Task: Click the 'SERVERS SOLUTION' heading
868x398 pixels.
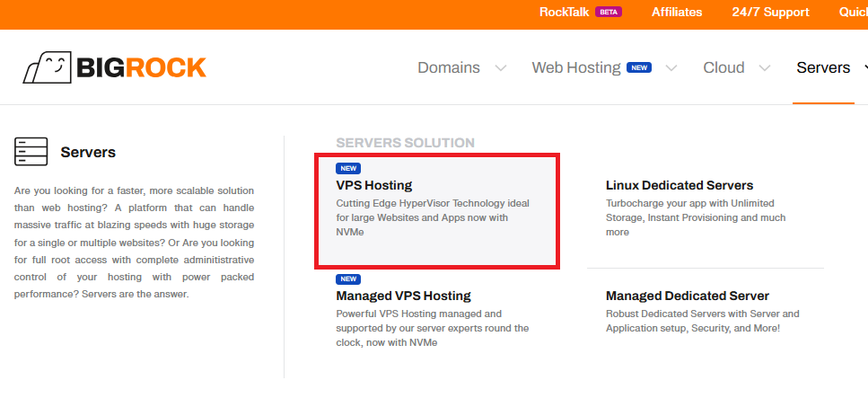Action: tap(405, 143)
